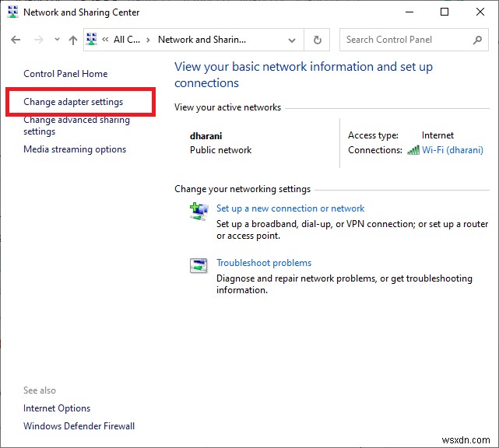Click the Up directory arrow
Viewport: 499px width, 448px height.
coord(72,40)
